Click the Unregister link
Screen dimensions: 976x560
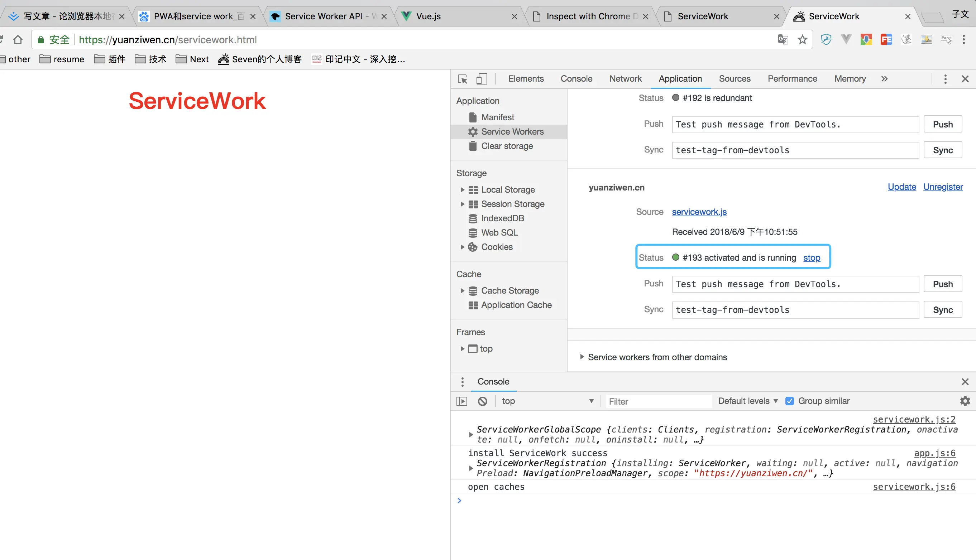pyautogui.click(x=943, y=187)
